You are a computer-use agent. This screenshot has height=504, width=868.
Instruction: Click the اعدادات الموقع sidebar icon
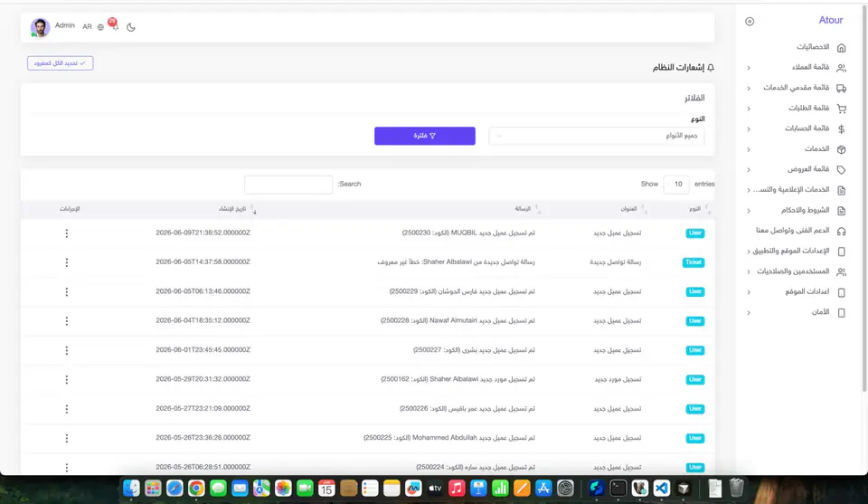(841, 292)
